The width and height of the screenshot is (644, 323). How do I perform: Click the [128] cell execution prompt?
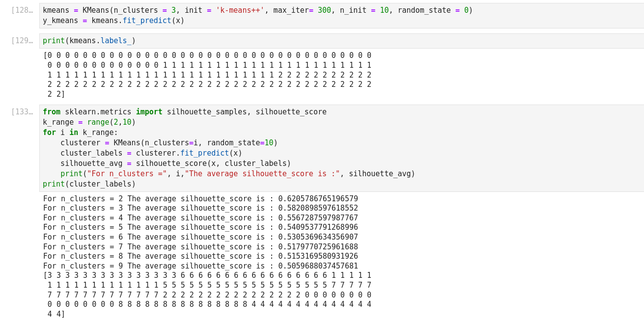click(x=22, y=10)
